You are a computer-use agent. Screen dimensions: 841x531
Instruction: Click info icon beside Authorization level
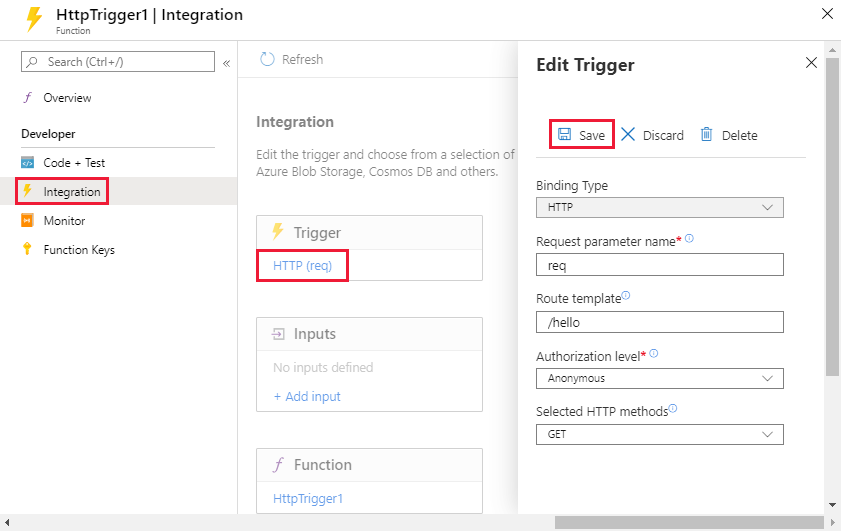(653, 353)
